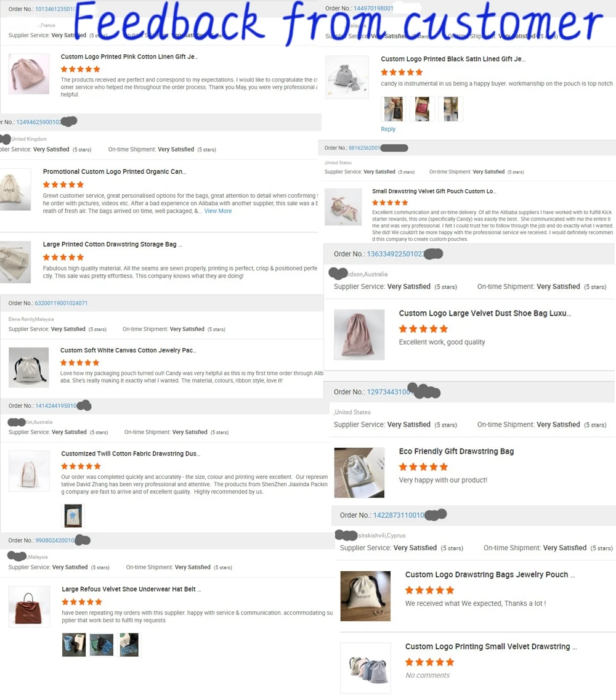Click the Reply link under candy review
This screenshot has width=616, height=700.
[388, 129]
